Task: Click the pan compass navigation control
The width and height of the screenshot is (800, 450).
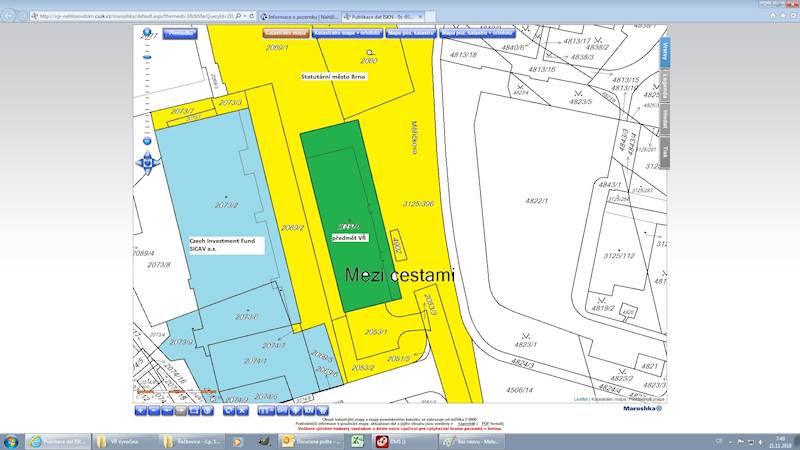Action: [147, 161]
